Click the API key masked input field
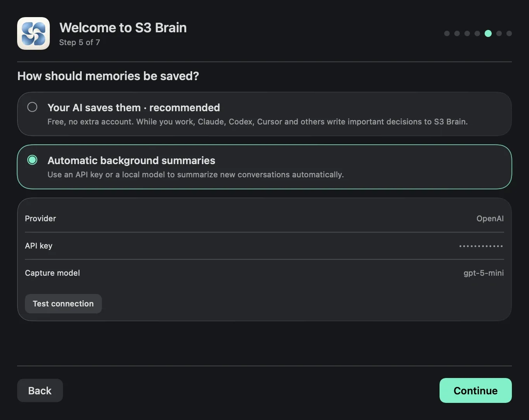Viewport: 529px width, 420px height. tap(481, 246)
